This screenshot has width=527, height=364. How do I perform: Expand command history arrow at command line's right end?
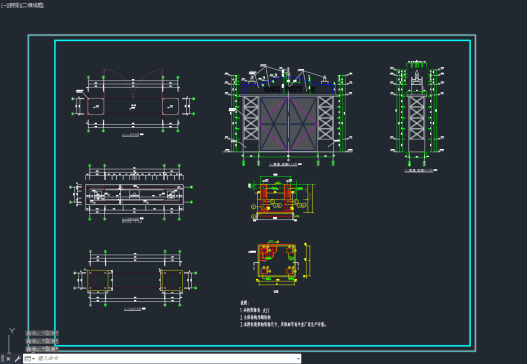coord(298,359)
